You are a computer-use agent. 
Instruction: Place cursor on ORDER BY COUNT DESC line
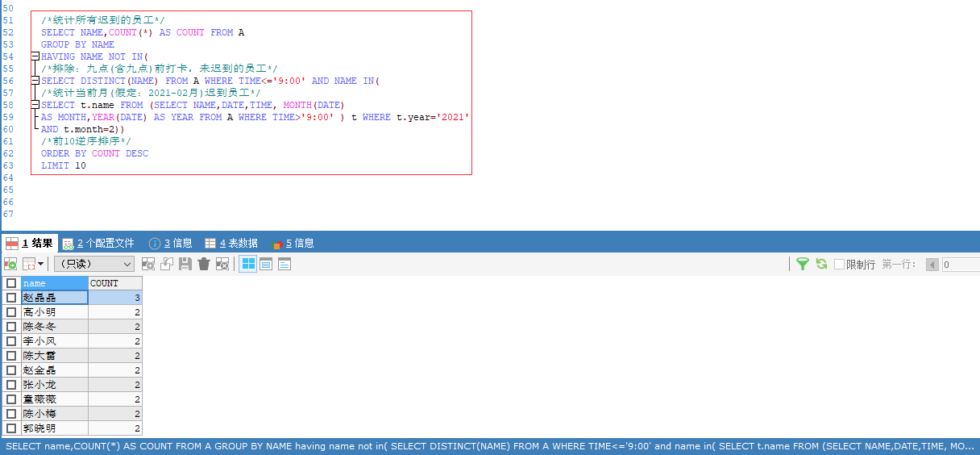(95, 153)
